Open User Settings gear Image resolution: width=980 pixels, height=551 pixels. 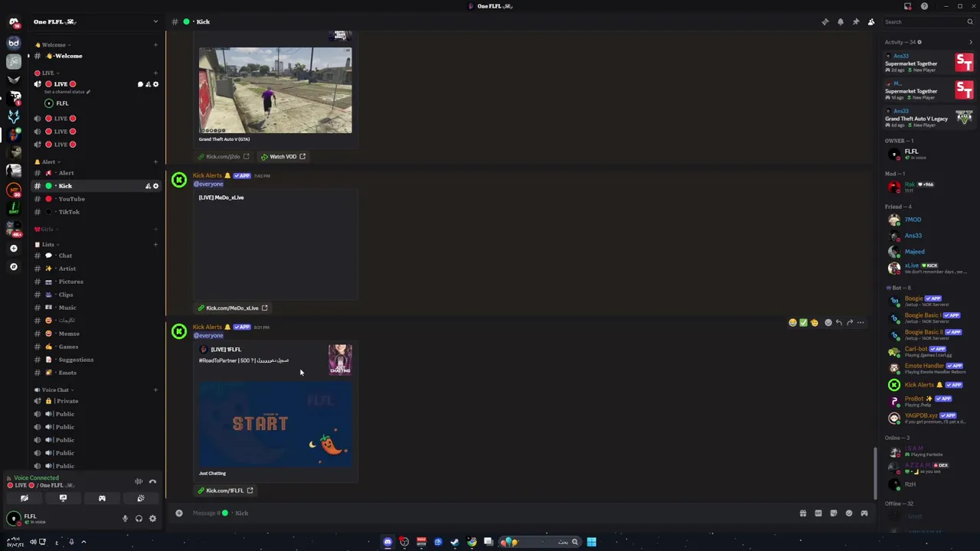point(152,519)
